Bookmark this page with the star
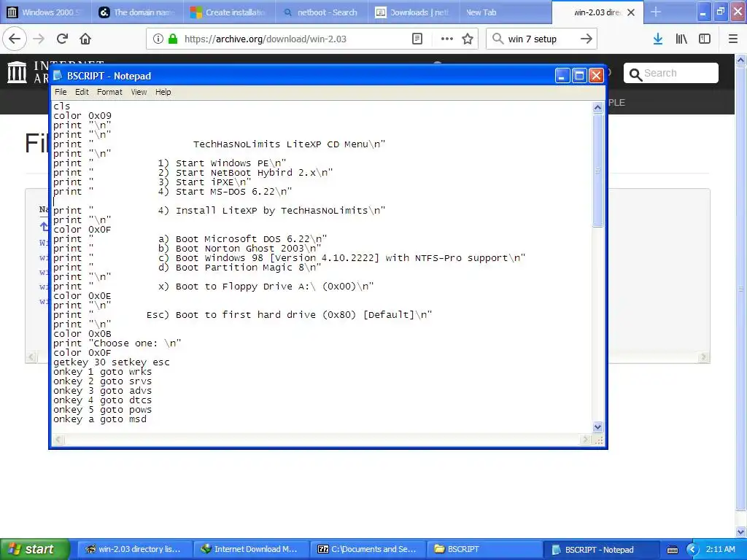The height and width of the screenshot is (560, 747). tap(468, 39)
